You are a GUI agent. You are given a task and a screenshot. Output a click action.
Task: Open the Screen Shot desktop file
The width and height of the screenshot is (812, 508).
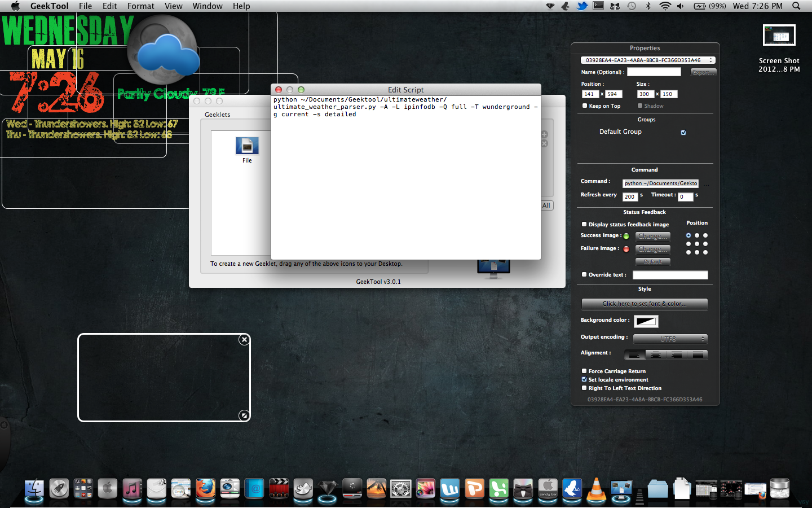pos(779,35)
